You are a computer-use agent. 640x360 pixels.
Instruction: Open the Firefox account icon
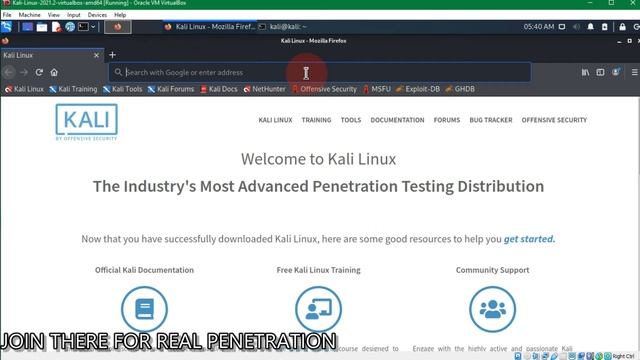click(x=616, y=72)
